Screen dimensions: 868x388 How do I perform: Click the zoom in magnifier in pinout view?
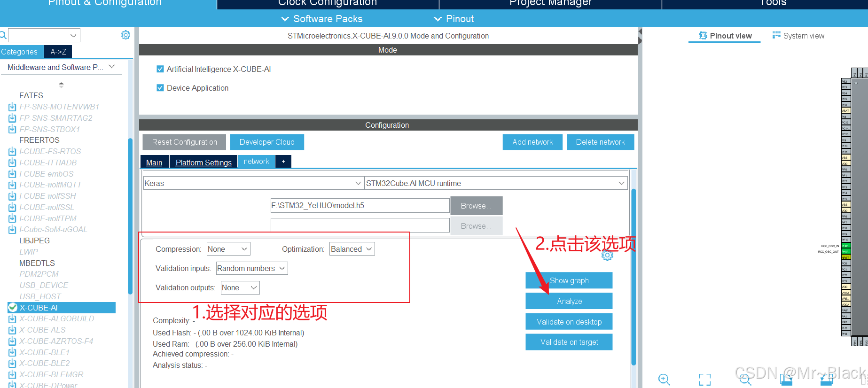pos(664,379)
